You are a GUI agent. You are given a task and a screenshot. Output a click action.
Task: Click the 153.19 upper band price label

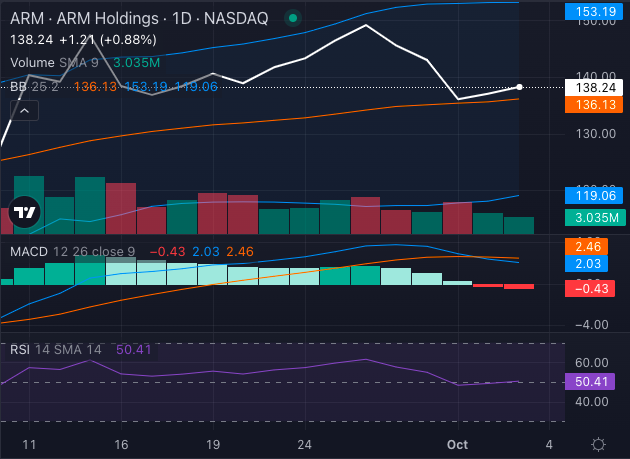click(x=594, y=11)
